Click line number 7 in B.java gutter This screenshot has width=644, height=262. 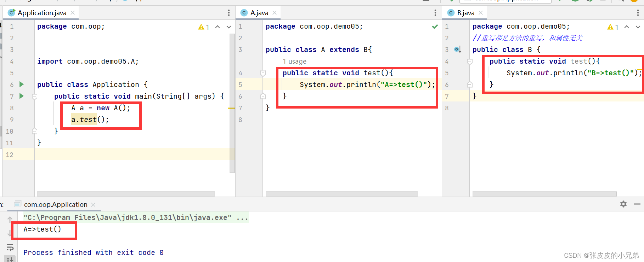click(447, 97)
